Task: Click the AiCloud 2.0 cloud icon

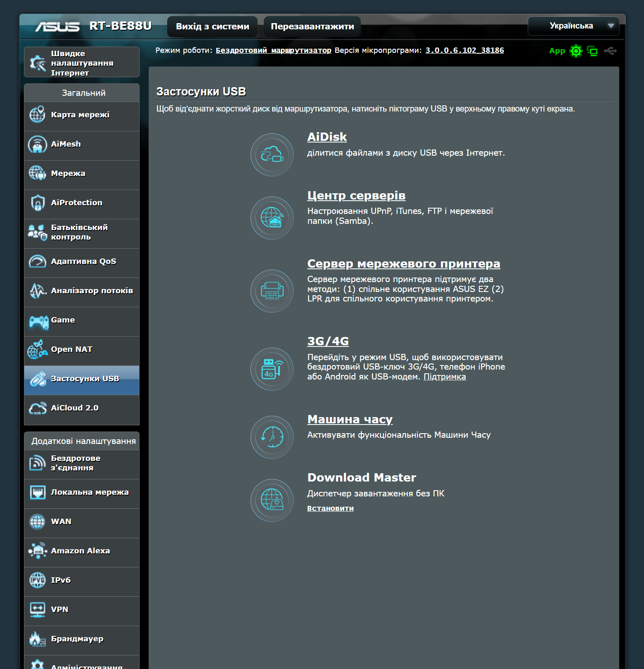Action: click(x=38, y=408)
